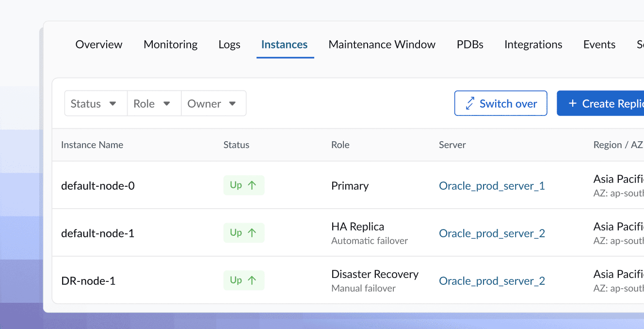Open the Overview tab
This screenshot has height=329, width=644.
pyautogui.click(x=99, y=45)
